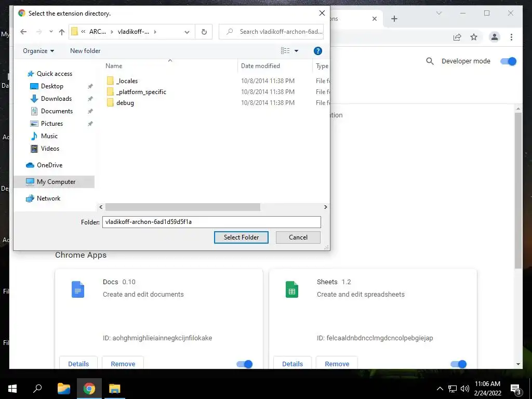Confirm with Select Folder button
The image size is (532, 399).
click(x=241, y=237)
